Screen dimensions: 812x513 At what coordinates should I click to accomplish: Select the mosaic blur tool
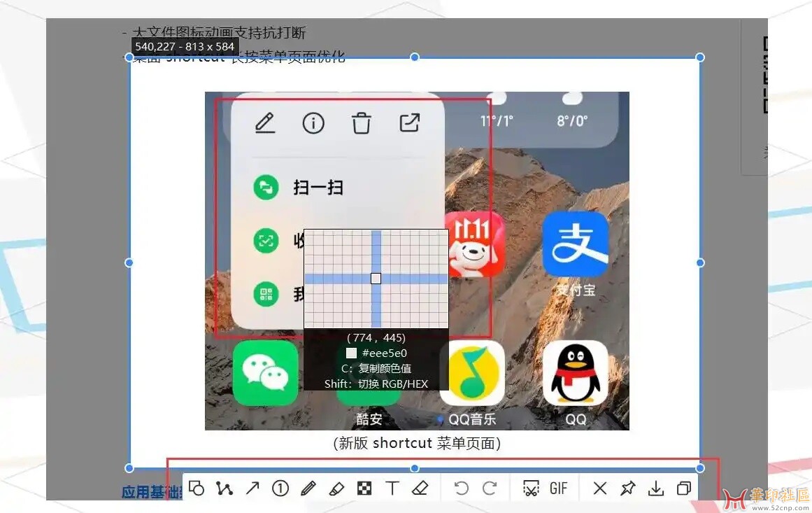pyautogui.click(x=364, y=488)
